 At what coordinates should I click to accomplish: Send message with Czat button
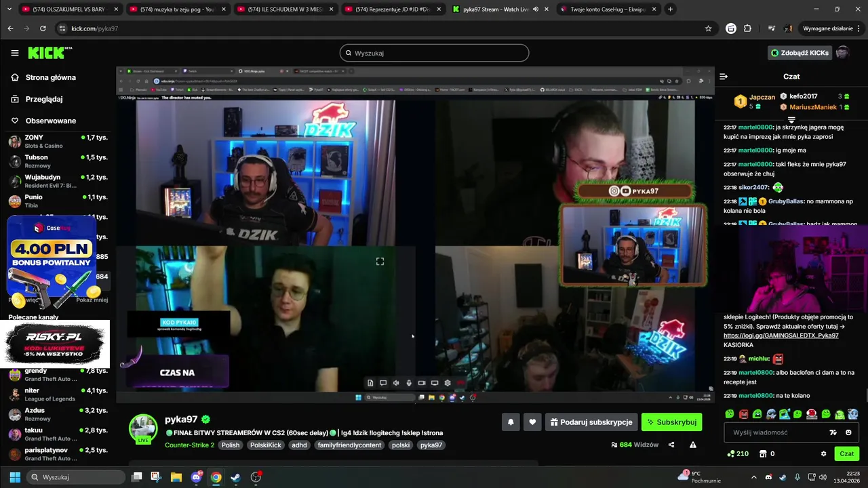click(x=847, y=454)
